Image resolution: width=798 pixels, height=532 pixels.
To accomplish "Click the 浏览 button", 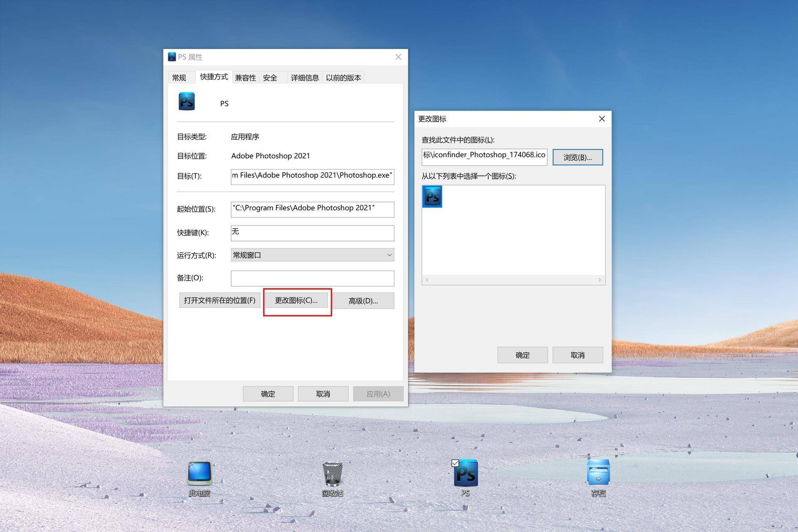I will pos(578,157).
